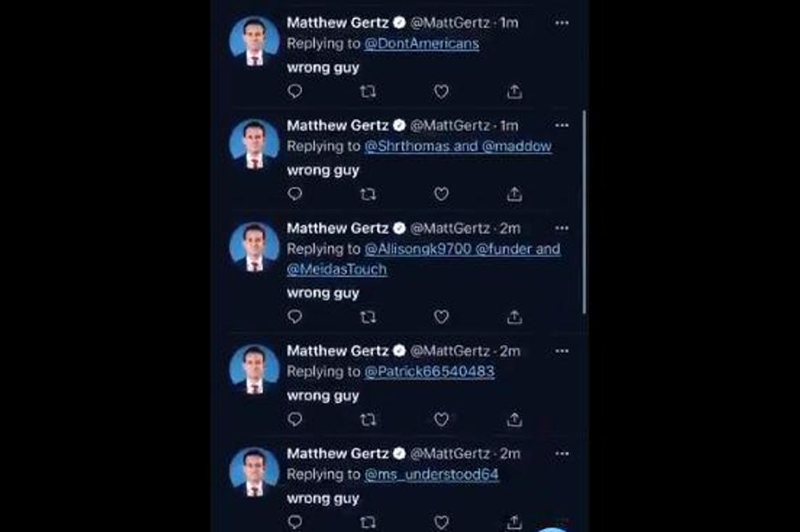The height and width of the screenshot is (532, 800).
Task: Click the retweet icon on the @MeidasTouch reply
Action: tap(368, 317)
